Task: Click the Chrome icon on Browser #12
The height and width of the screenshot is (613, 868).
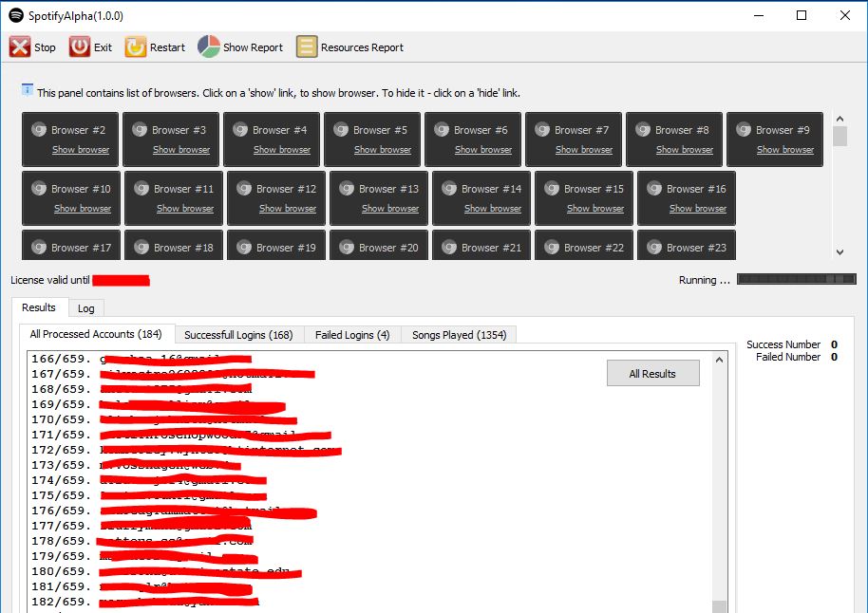Action: point(244,188)
